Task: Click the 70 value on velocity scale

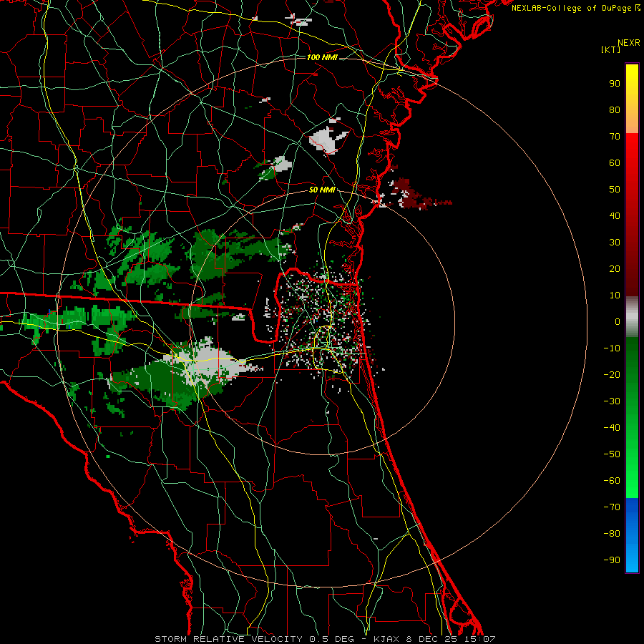Action: pyautogui.click(x=615, y=137)
